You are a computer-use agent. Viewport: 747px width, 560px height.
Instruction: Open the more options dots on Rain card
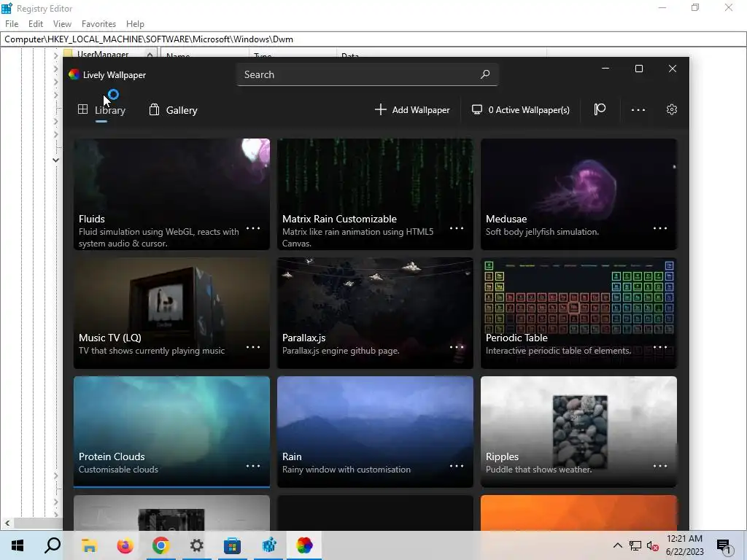click(x=457, y=466)
